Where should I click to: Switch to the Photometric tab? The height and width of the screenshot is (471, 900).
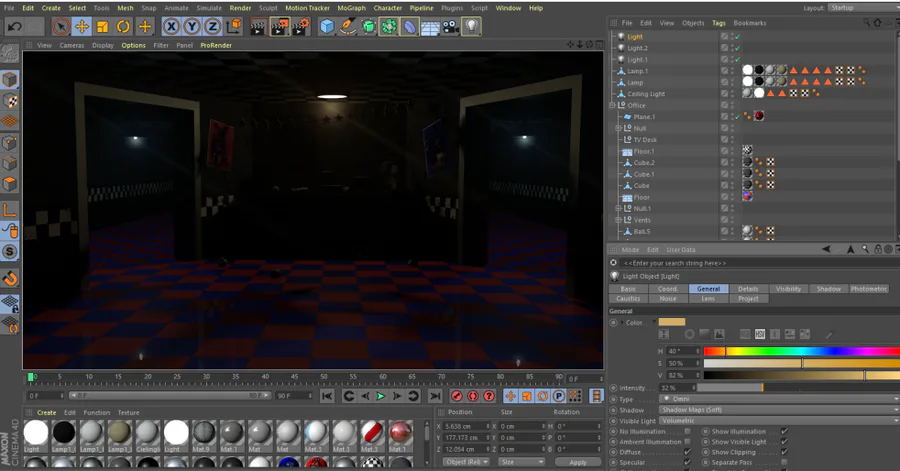pyautogui.click(x=868, y=289)
